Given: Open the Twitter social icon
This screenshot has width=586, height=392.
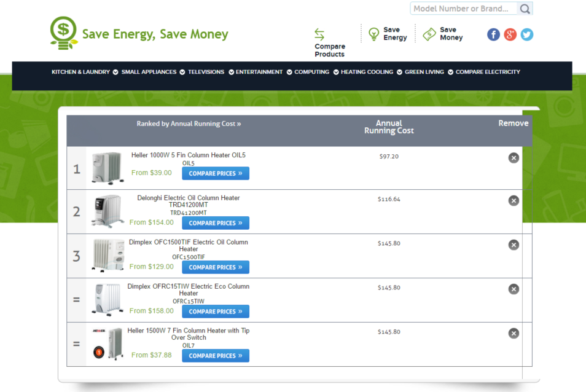Looking at the screenshot, I should click(527, 34).
